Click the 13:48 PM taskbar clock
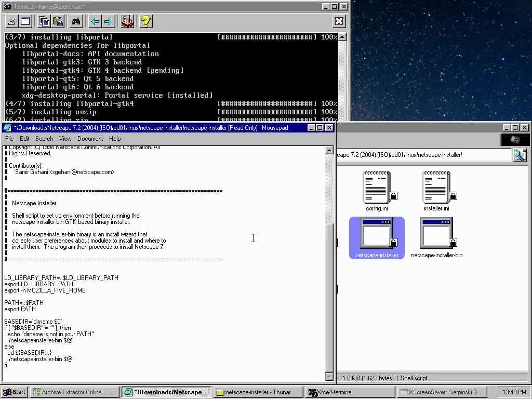Viewport: 532px width, 399px height. pos(514,392)
